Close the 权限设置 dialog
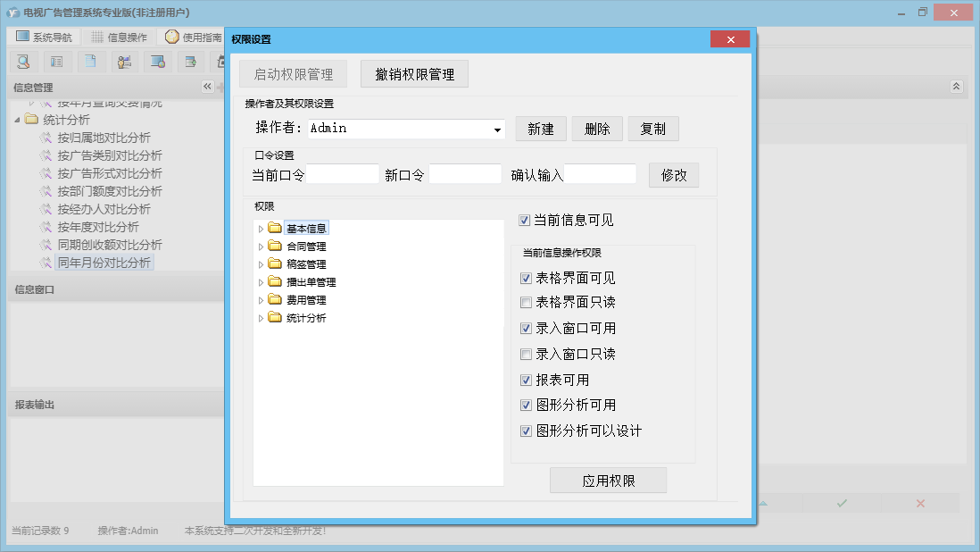980x552 pixels. click(x=730, y=39)
